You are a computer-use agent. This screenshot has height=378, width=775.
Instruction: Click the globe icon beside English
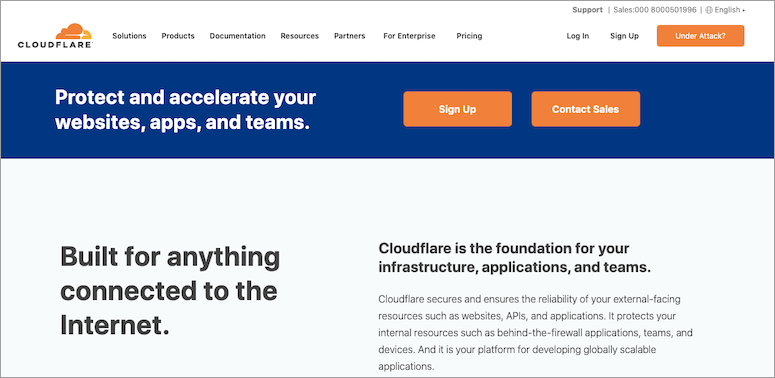pos(709,10)
